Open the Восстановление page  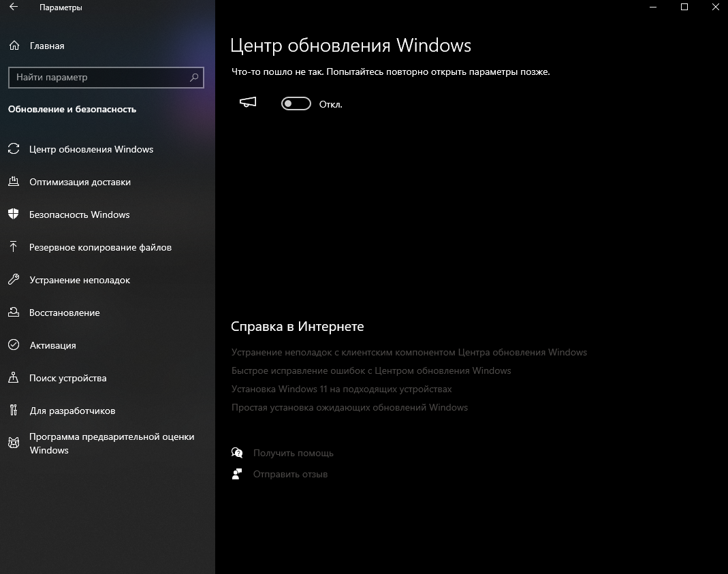[65, 313]
